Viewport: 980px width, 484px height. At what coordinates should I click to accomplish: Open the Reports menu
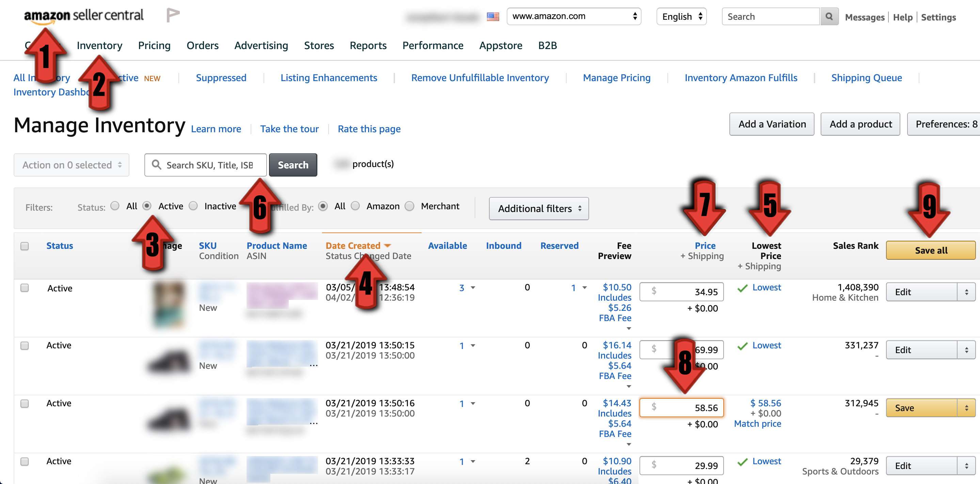(x=368, y=46)
